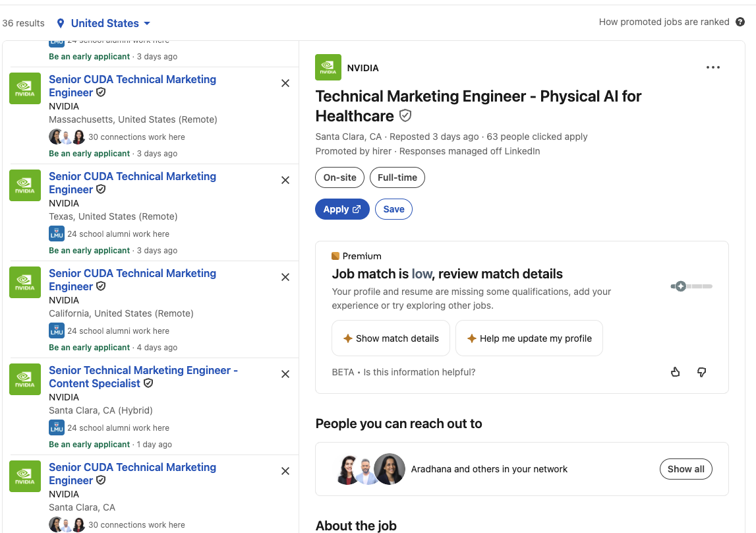Click verified badge on Texas CUDA job
756x533 pixels.
(x=101, y=189)
